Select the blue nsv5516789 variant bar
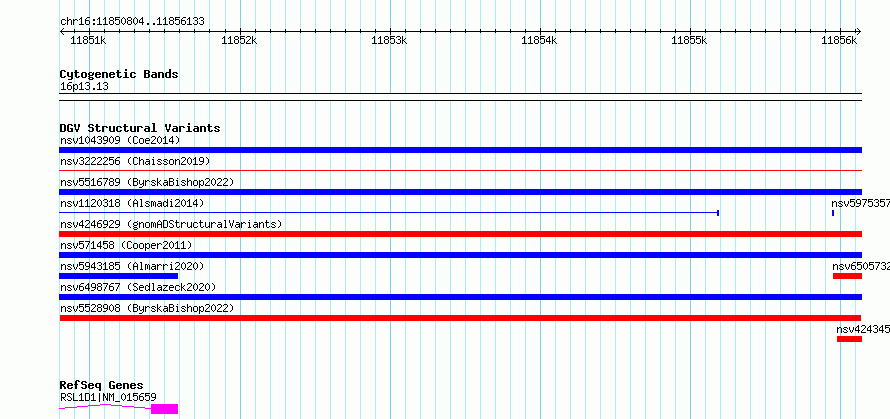This screenshot has height=419, width=890. (460, 192)
